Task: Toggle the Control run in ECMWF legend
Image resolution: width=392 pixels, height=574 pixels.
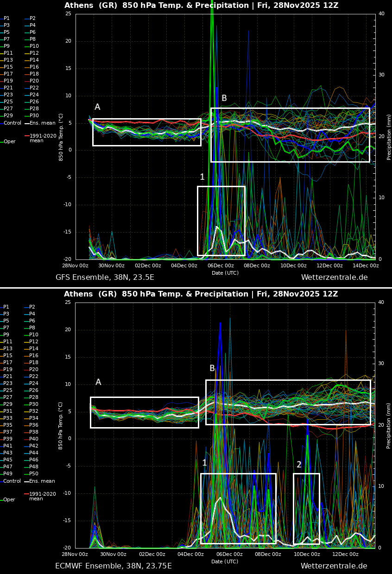Action: [x=12, y=481]
